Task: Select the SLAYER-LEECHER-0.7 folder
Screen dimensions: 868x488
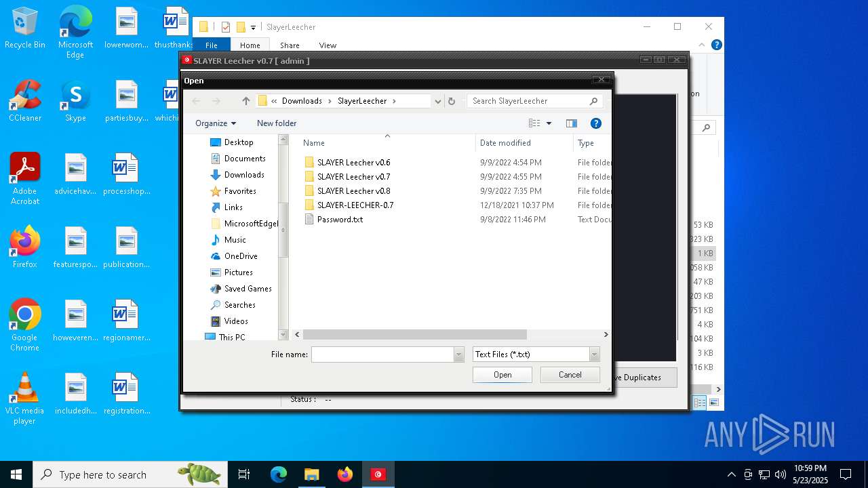Action: point(355,205)
